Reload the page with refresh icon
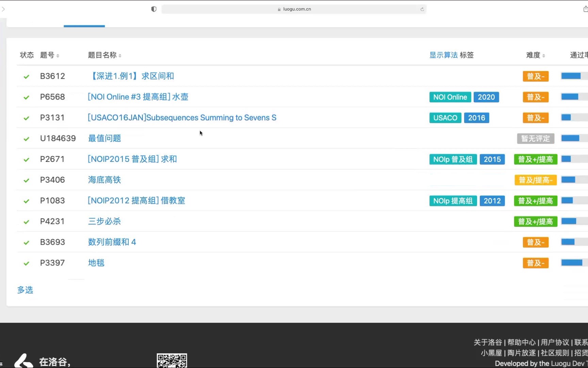The image size is (588, 368). point(422,9)
